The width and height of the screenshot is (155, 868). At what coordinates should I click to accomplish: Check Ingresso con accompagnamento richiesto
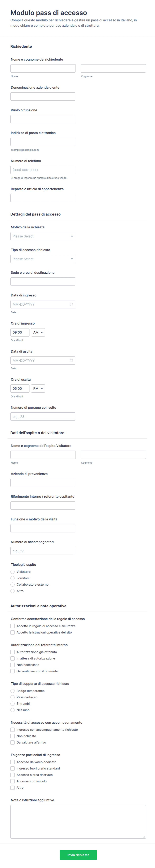coord(12,730)
